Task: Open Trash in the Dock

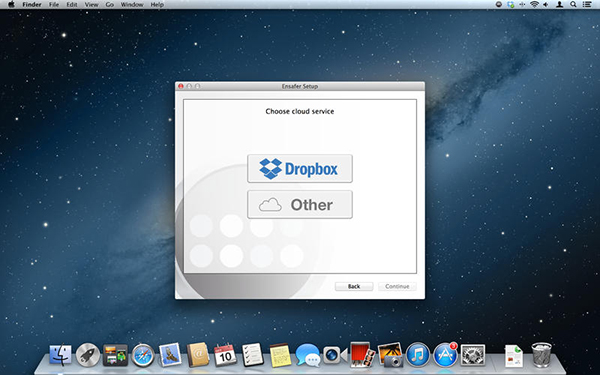Action: coord(541,355)
